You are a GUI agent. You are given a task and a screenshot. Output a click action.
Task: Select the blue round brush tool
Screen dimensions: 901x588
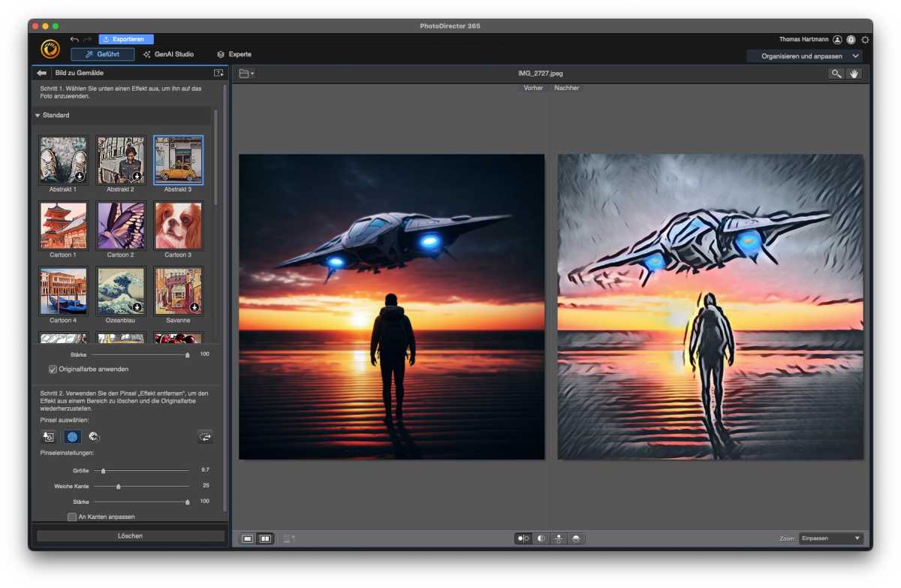click(x=72, y=436)
